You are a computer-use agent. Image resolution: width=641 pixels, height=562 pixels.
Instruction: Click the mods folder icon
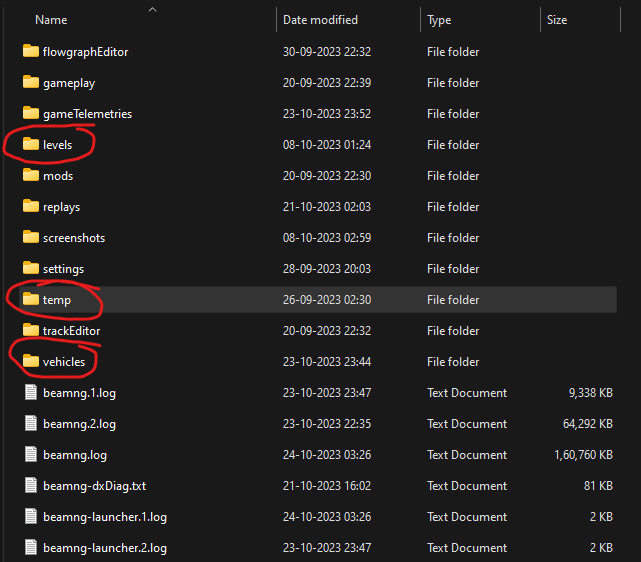30,176
